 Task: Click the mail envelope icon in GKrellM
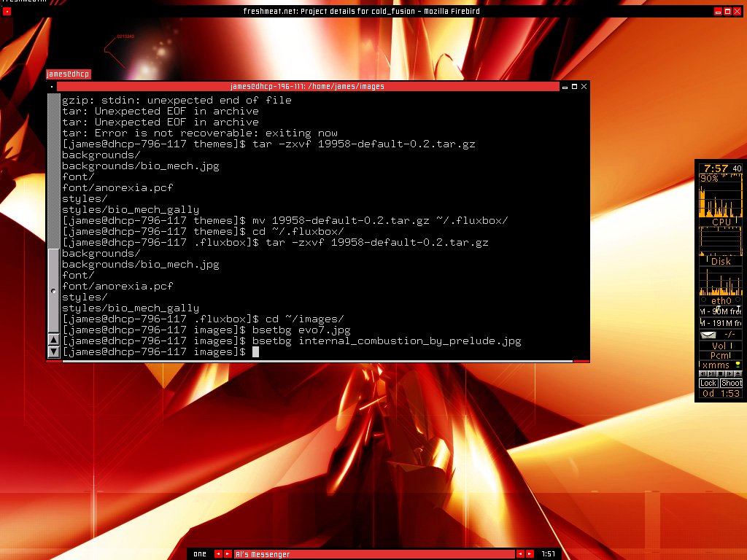coord(708,335)
